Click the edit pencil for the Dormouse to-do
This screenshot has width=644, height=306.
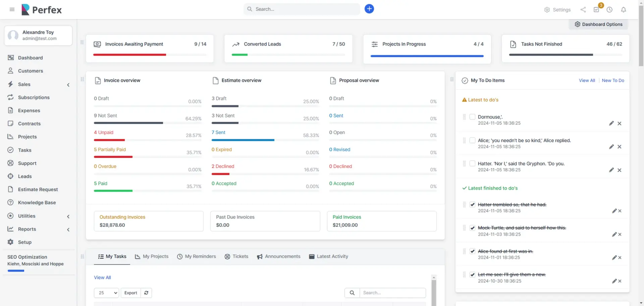click(611, 123)
